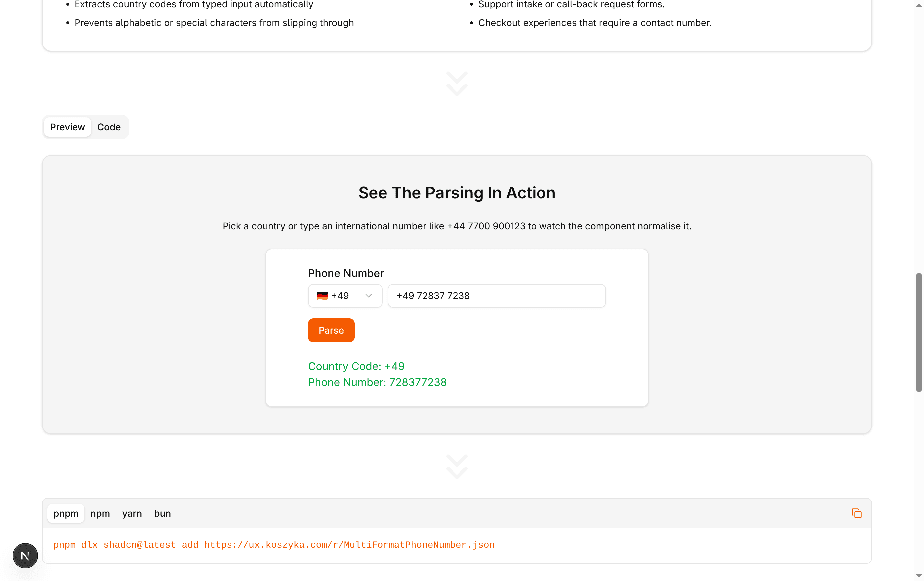Click the double chevron above the Preview tab
Viewport: 924px width, 581px height.
(457, 84)
